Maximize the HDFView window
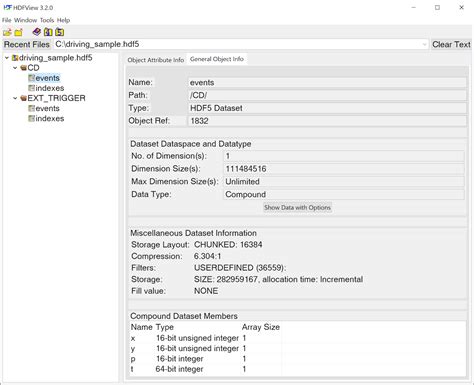The width and height of the screenshot is (474, 385). (437, 7)
